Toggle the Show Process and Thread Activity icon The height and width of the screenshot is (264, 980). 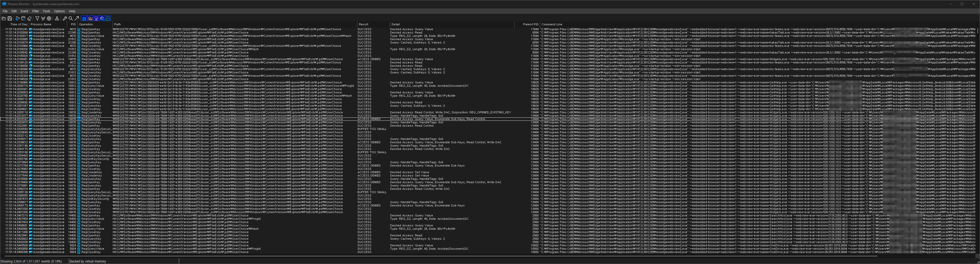pyautogui.click(x=102, y=18)
